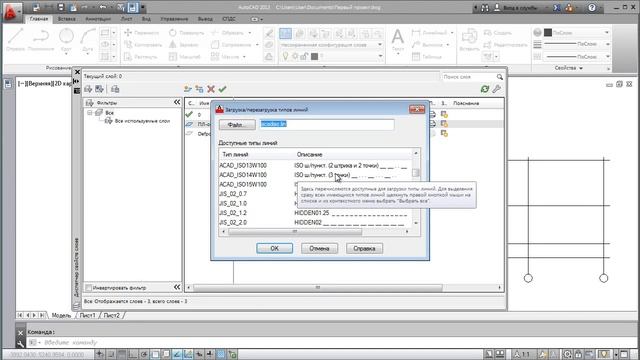The height and width of the screenshot is (360, 640).
Task: Switch to the Управление ribbon tab
Action: [174, 19]
